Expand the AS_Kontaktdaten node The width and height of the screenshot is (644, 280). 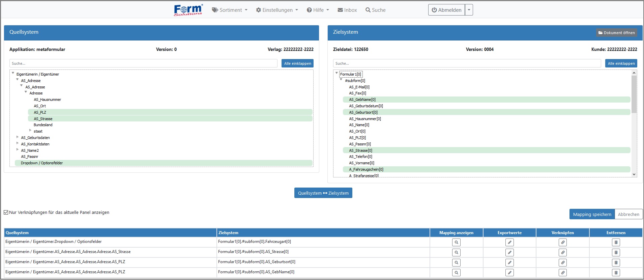coord(18,143)
